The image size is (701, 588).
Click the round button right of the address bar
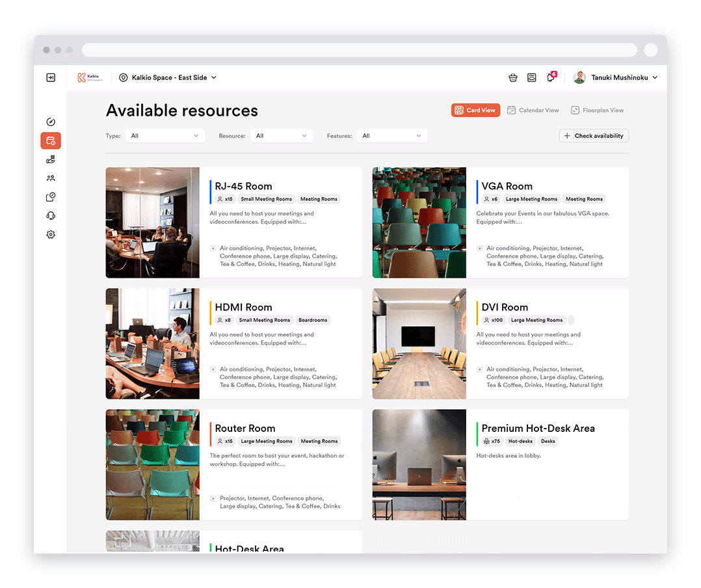[651, 50]
